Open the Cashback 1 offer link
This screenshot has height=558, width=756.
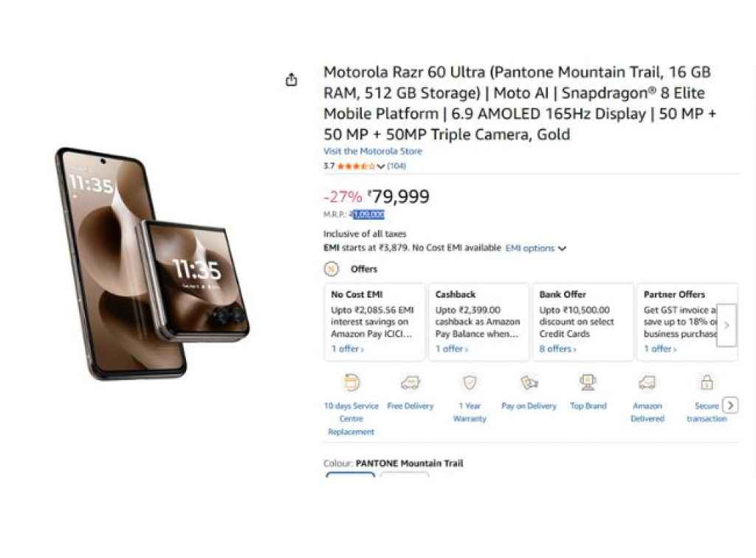[x=451, y=348]
